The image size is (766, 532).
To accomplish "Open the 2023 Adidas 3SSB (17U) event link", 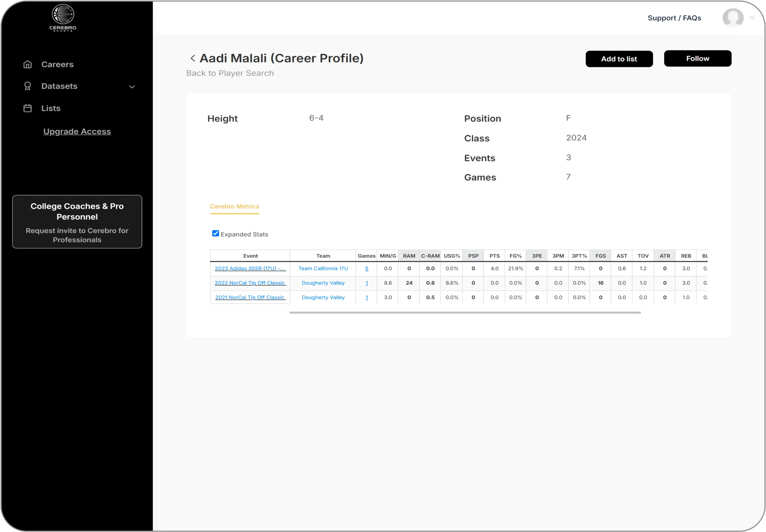I will pos(250,268).
